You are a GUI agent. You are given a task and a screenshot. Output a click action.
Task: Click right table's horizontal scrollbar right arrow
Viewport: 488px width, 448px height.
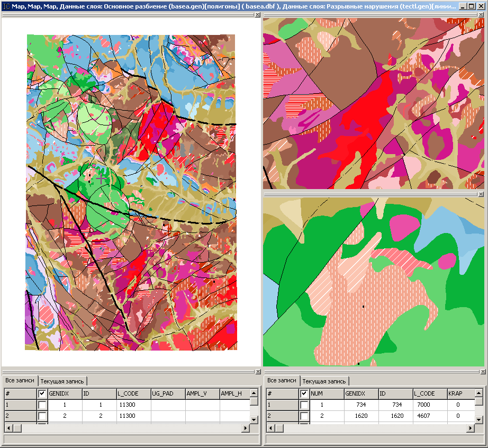(x=471, y=428)
